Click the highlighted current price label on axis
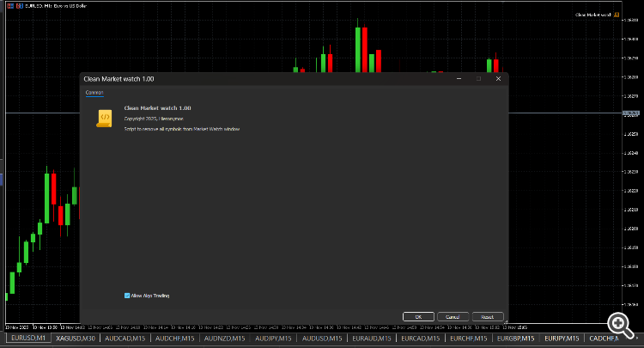 631,113
